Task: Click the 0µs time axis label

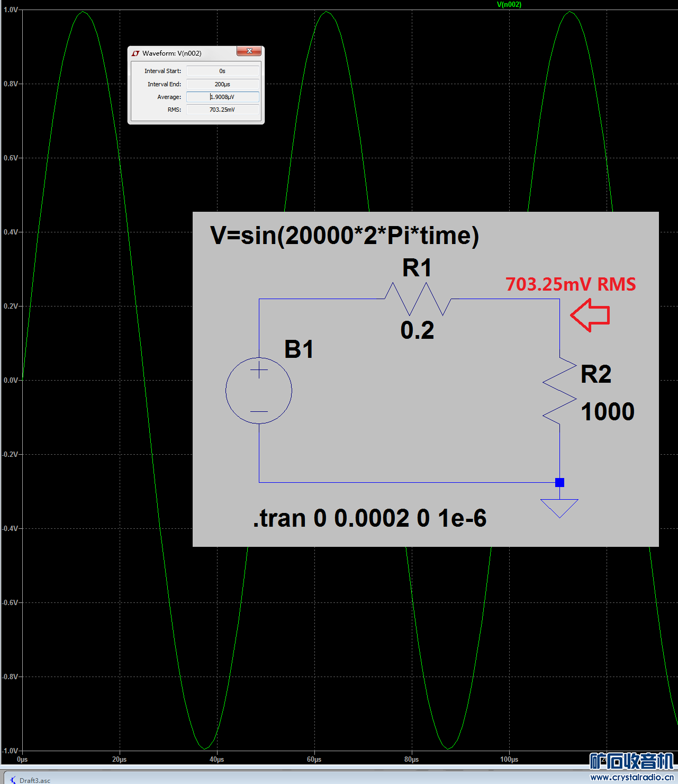Action: click(22, 760)
